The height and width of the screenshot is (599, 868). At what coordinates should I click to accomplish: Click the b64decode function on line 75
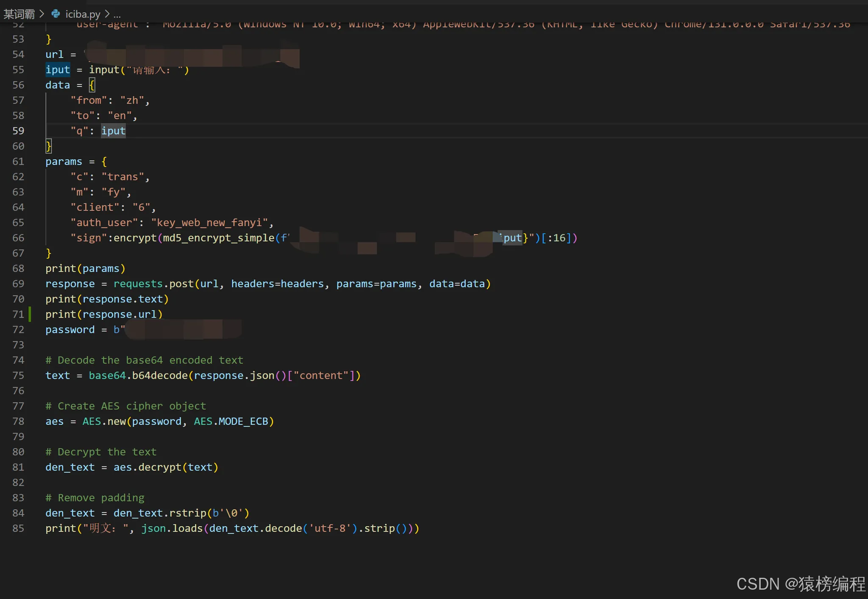pyautogui.click(x=159, y=375)
